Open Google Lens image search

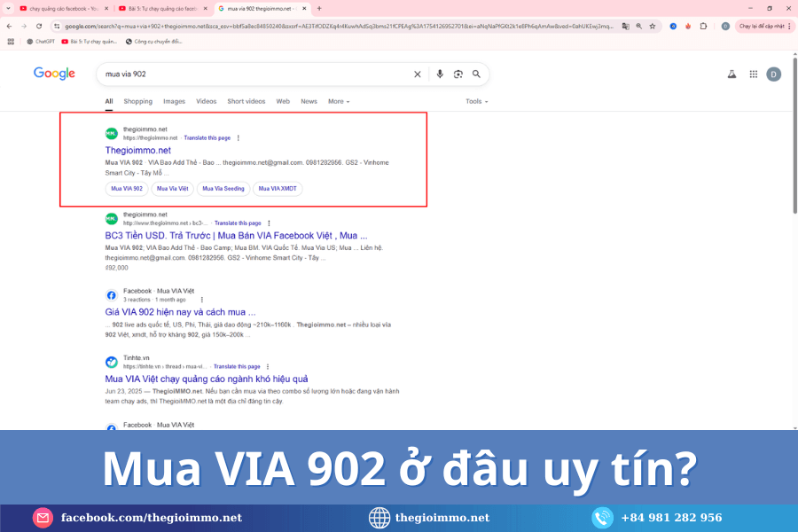coord(458,74)
